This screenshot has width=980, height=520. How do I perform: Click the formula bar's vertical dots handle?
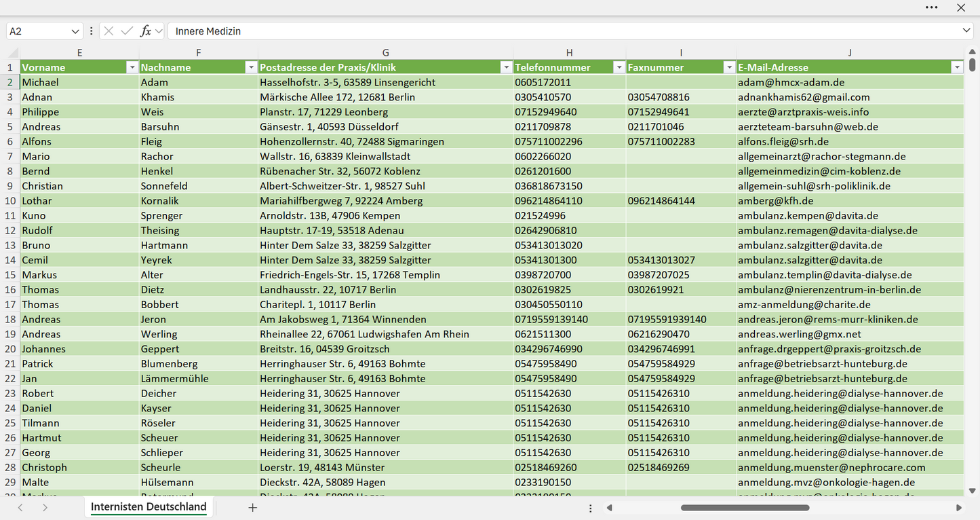(92, 31)
